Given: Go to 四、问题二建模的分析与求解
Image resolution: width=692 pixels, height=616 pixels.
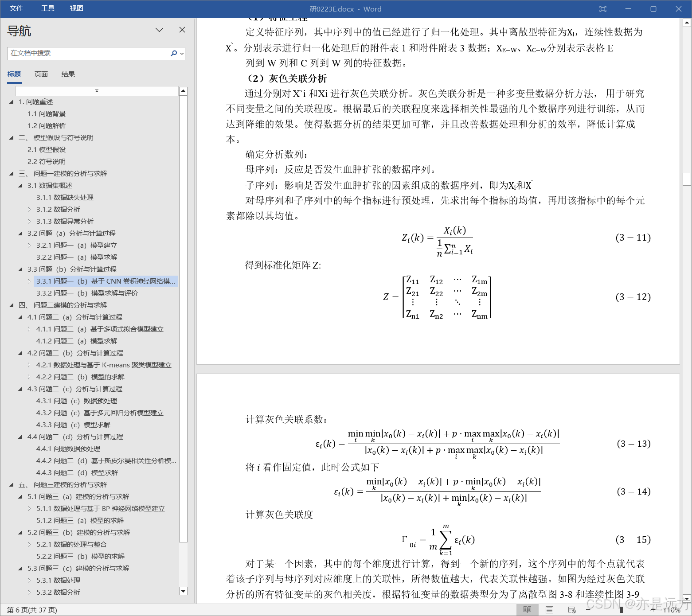Looking at the screenshot, I should (63, 305).
